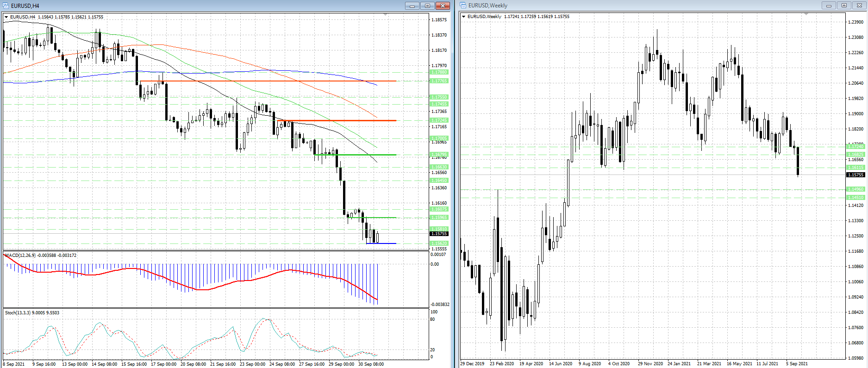Viewport: 868px width, 368px height.
Task: Expand the arrow beside EURUSD,Weekly chart label
Action: click(464, 17)
